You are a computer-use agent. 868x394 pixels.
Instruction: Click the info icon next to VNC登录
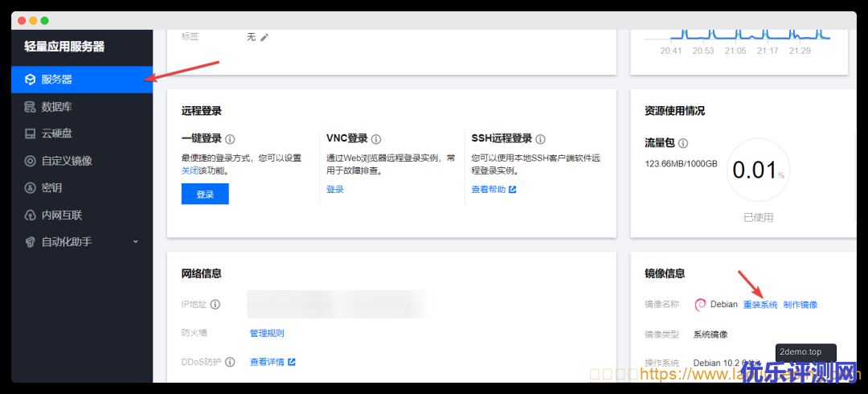tap(376, 138)
